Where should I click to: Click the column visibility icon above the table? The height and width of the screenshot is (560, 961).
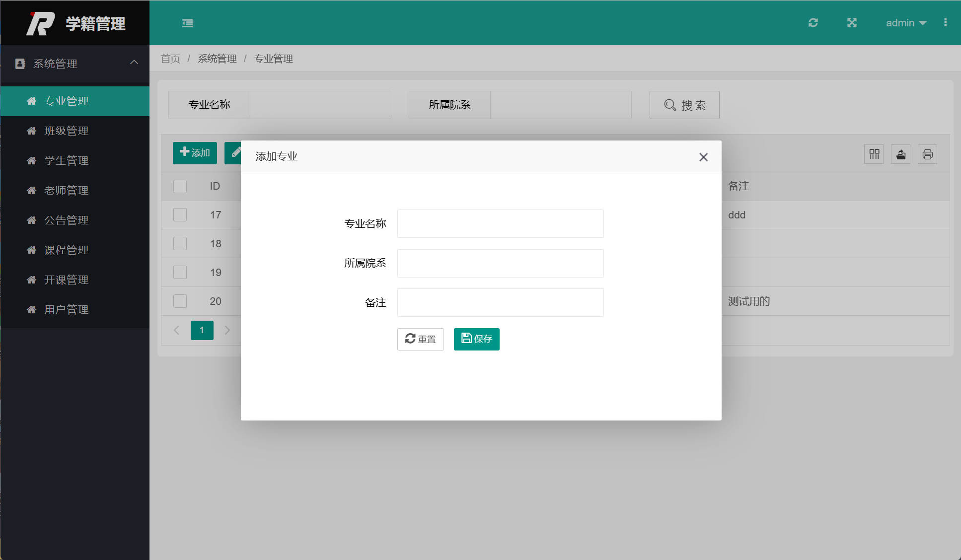(874, 154)
